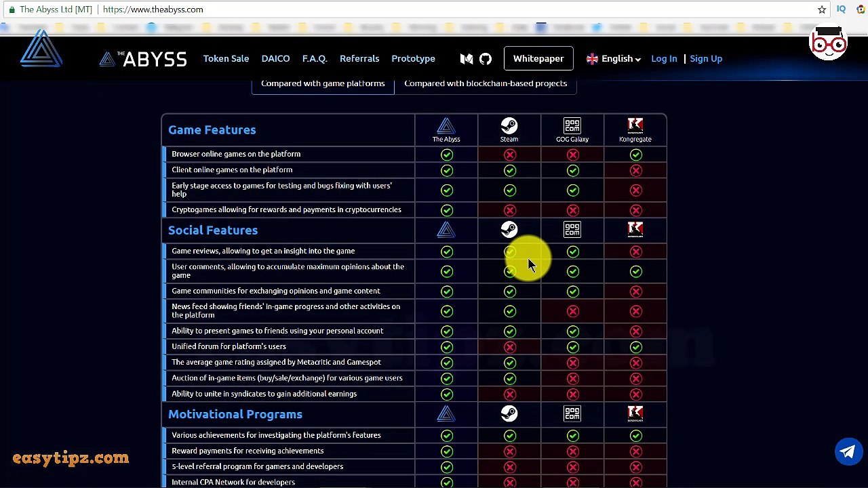The width and height of the screenshot is (868, 488).
Task: Click 'Reward payments for receiving achievements' text
Action: point(248,451)
